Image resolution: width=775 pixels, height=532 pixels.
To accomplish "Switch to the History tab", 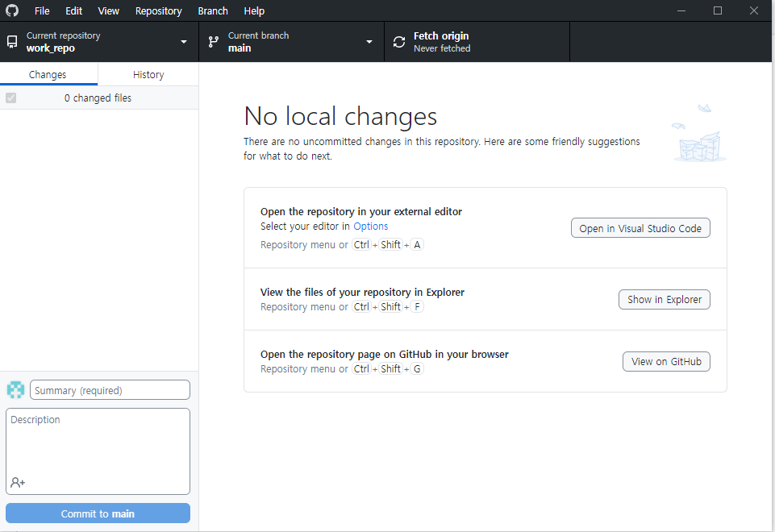I will point(148,75).
